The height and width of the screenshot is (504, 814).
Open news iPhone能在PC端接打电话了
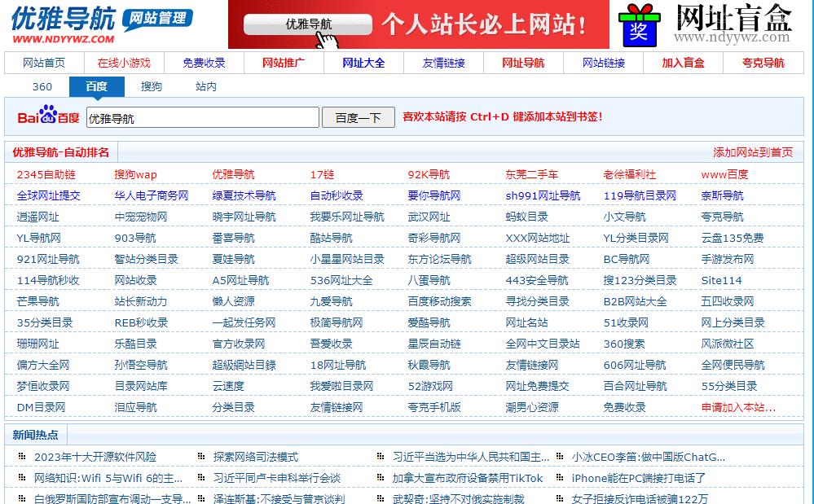pos(639,478)
